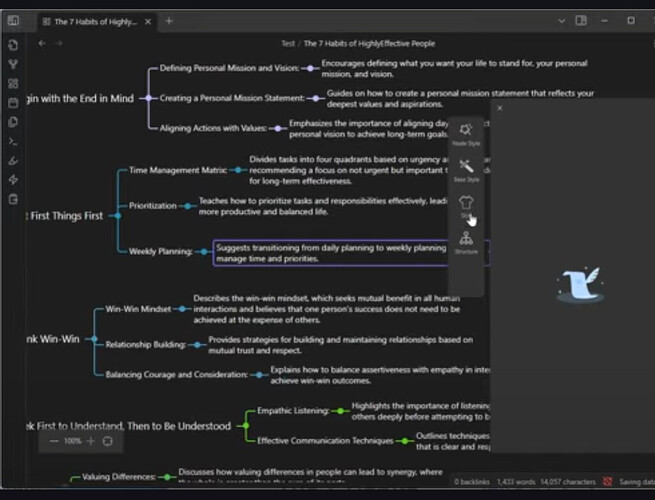The height and width of the screenshot is (500, 655).
Task: Toggle the right sidebar layout icon
Action: pyautogui.click(x=581, y=21)
